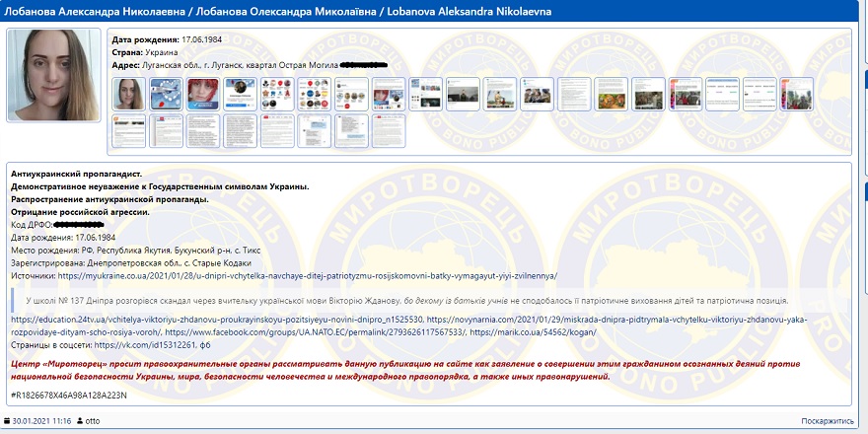Click the author name otto
Image resolution: width=868 pixels, height=434 pixels.
pos(93,421)
